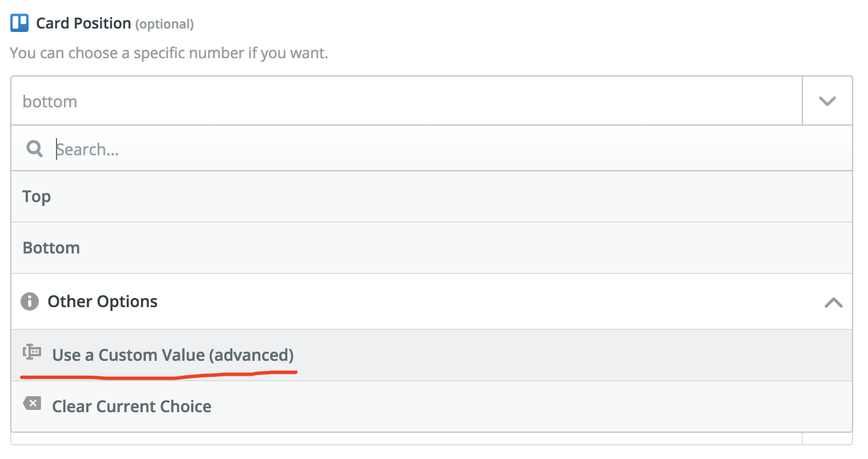Screen dimensions: 868x459
Task: Click the specific number help text
Action: click(x=169, y=53)
